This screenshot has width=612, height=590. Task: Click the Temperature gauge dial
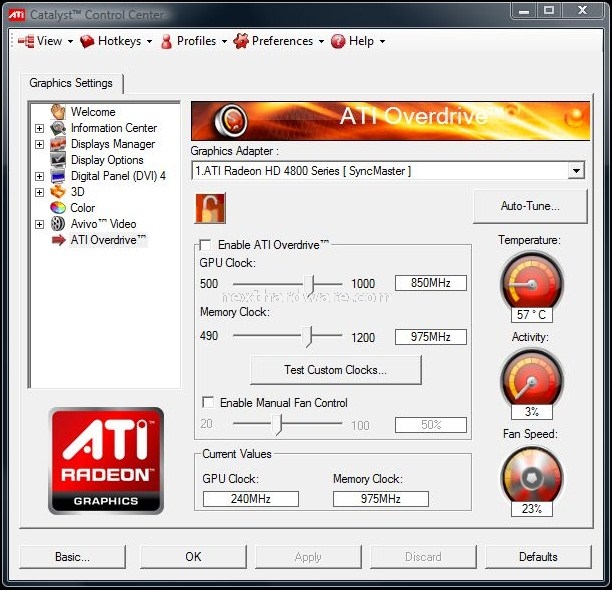click(532, 282)
